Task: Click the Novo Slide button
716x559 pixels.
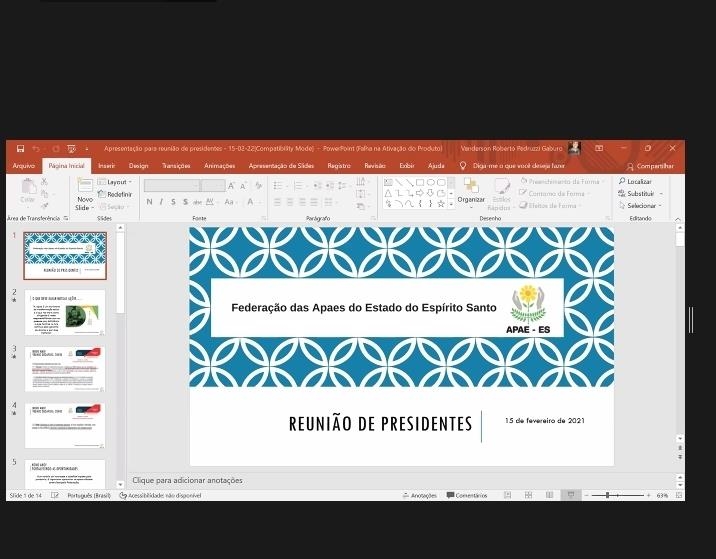Action: coord(85,195)
